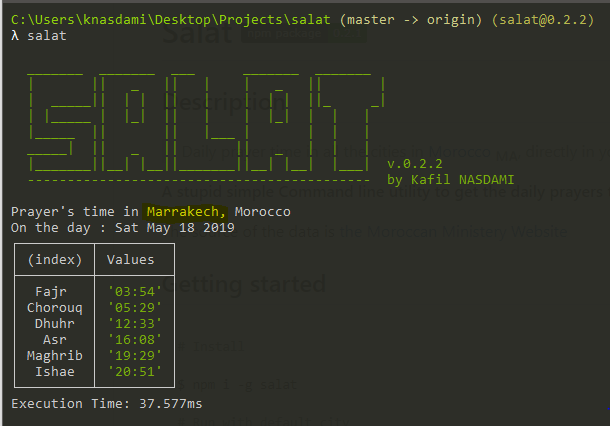The width and height of the screenshot is (610, 426).
Task: Click the (salat@0.2.2) package label
Action: pos(543,19)
